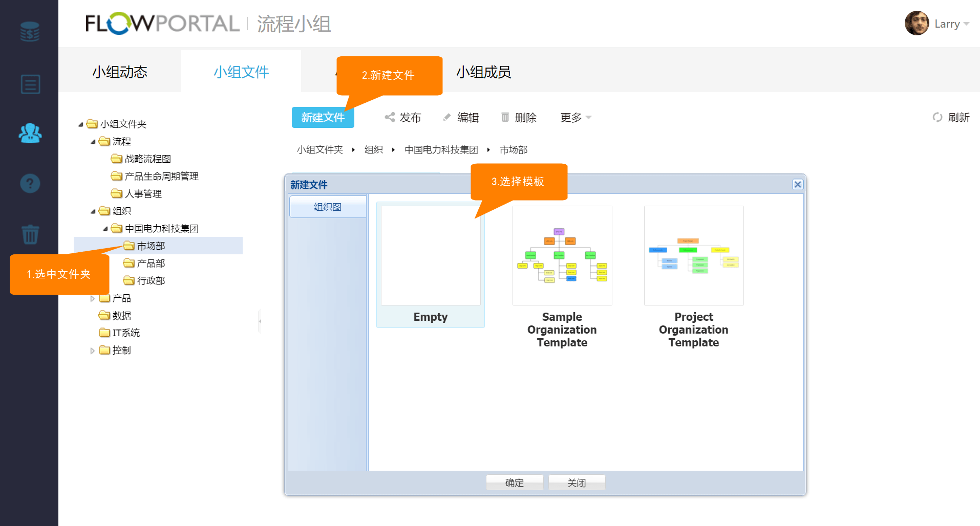Select the group users sidebar icon
The height and width of the screenshot is (526, 980).
tap(30, 133)
